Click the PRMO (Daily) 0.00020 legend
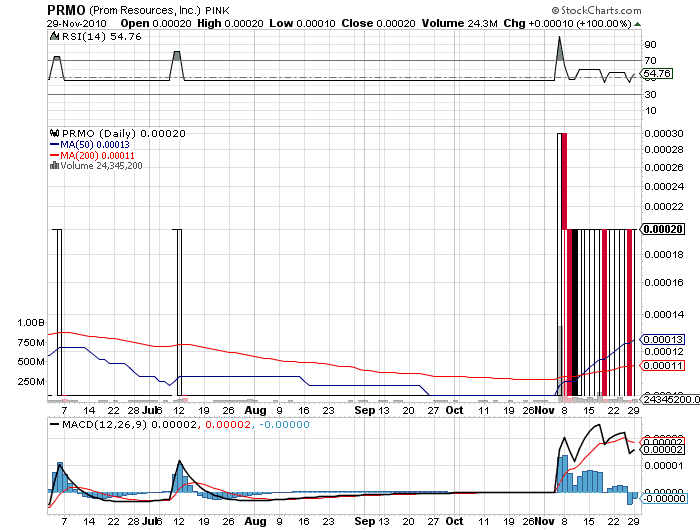This screenshot has width=700, height=530. pos(124,133)
